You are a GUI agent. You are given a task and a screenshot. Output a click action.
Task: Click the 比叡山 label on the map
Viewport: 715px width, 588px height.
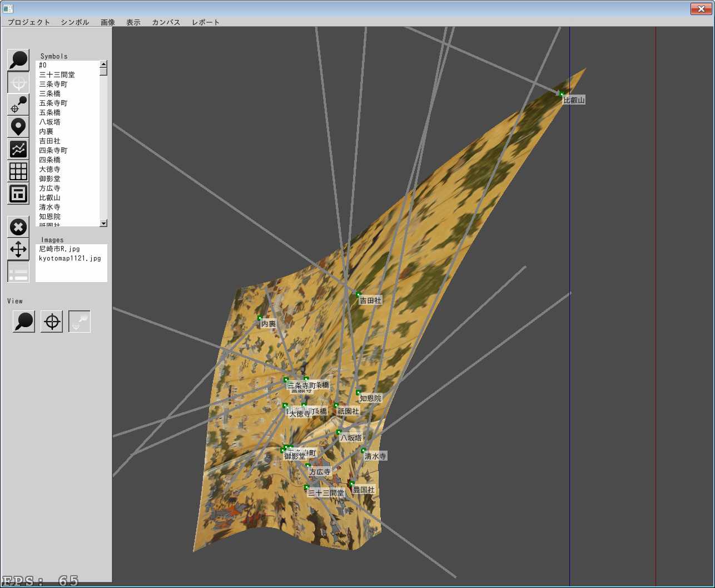[574, 100]
